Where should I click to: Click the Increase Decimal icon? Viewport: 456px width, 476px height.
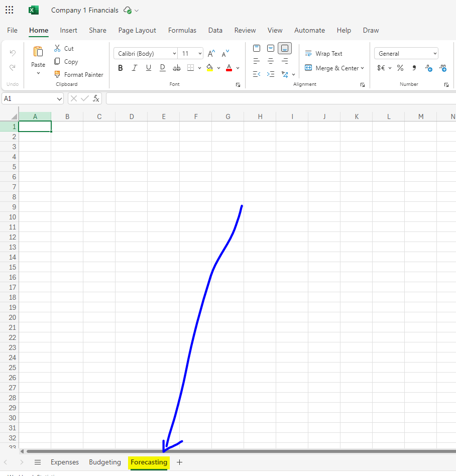point(428,68)
